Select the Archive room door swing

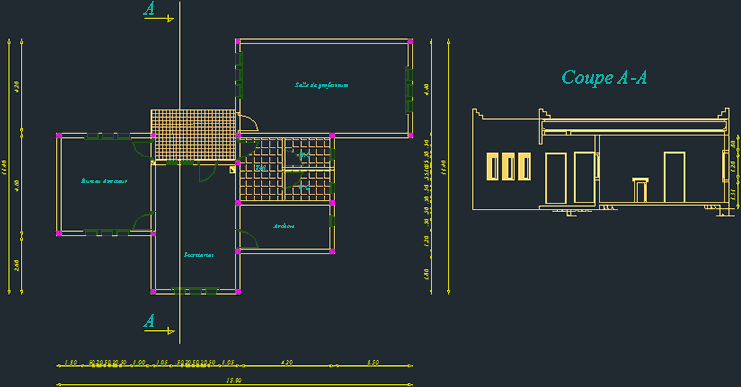click(248, 239)
